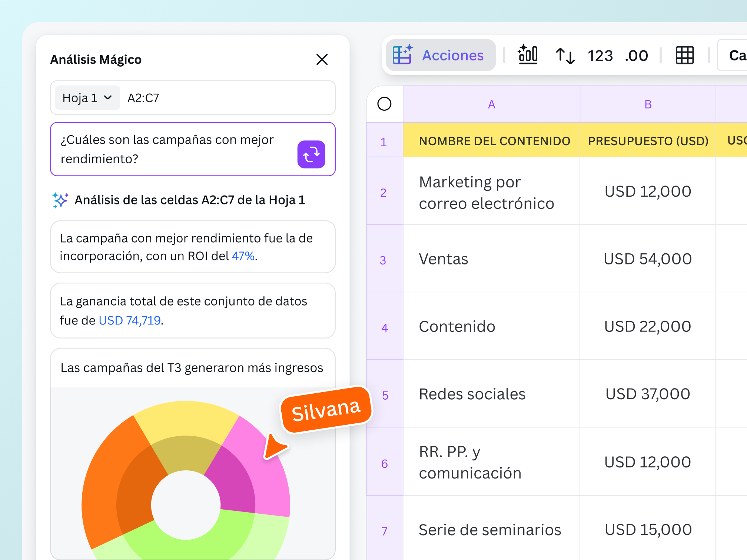Image resolution: width=747 pixels, height=560 pixels.
Task: Click the yellow outer donut chart segment
Action: pyautogui.click(x=186, y=418)
